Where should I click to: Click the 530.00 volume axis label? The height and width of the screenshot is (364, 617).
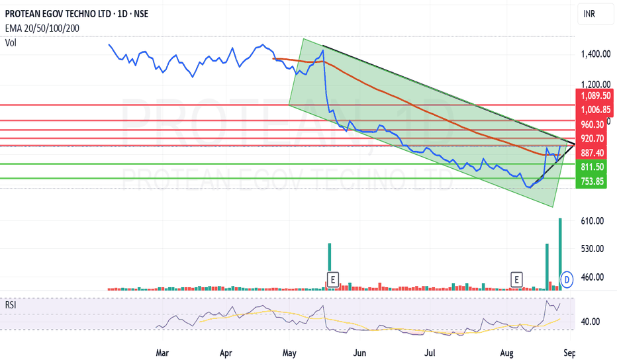pos(593,249)
